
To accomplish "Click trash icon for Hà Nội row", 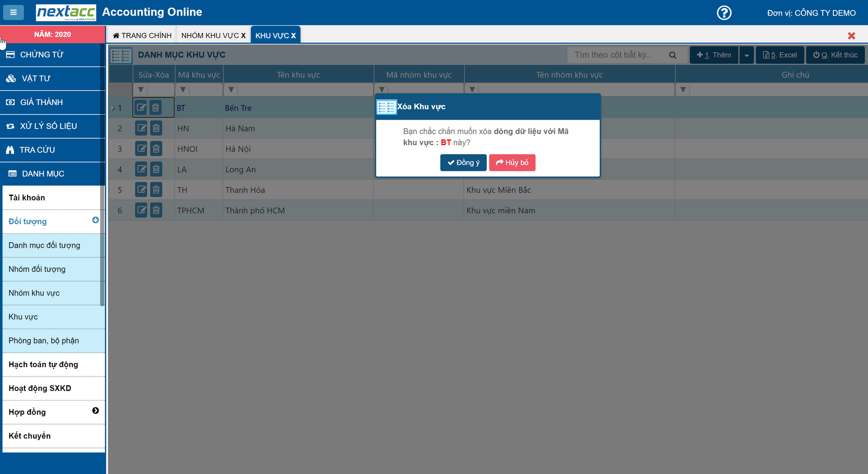I will click(156, 149).
